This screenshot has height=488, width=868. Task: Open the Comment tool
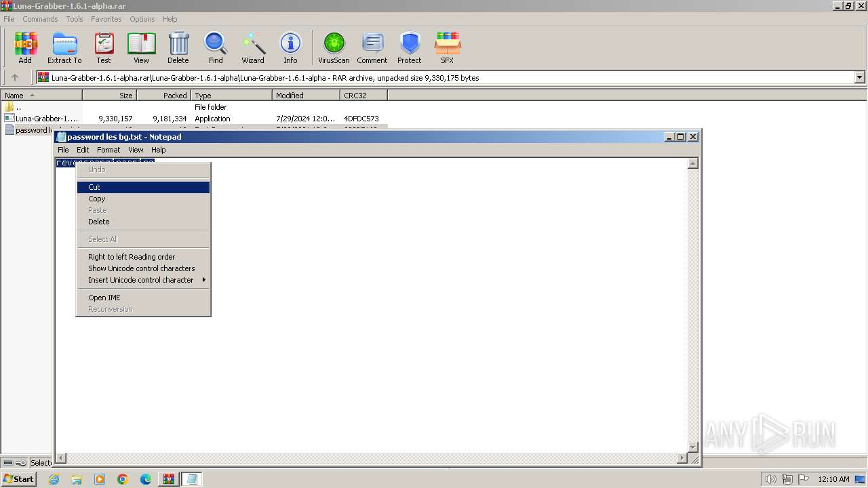coord(372,48)
